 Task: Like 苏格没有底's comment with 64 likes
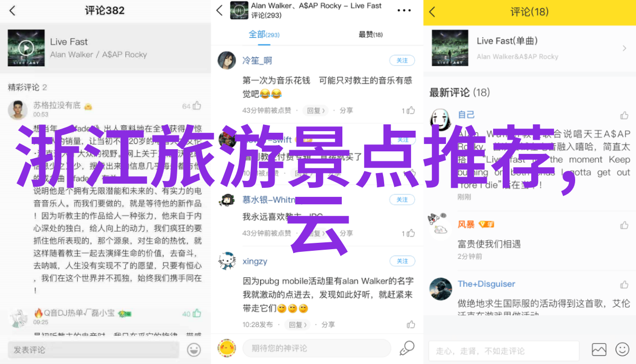coord(196,106)
